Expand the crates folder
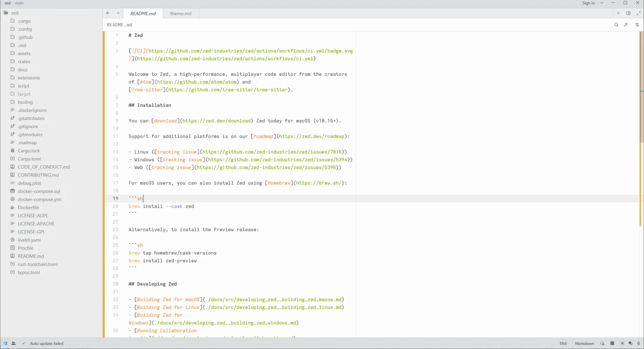The height and width of the screenshot is (349, 644). (x=24, y=61)
